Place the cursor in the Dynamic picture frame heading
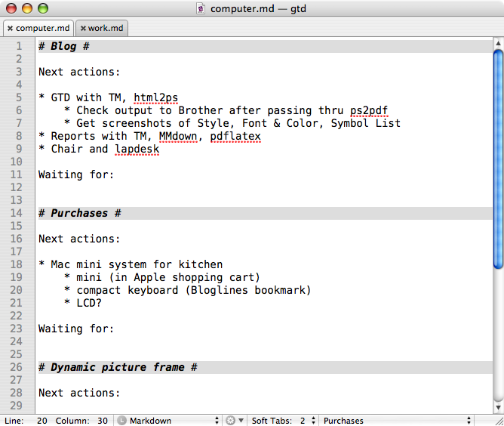 click(x=118, y=367)
